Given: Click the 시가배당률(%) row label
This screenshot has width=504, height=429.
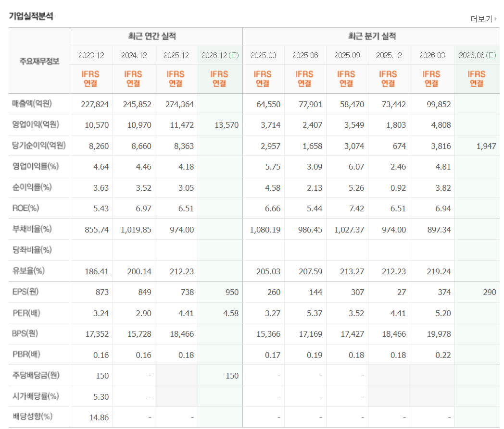Looking at the screenshot, I should (x=36, y=396).
